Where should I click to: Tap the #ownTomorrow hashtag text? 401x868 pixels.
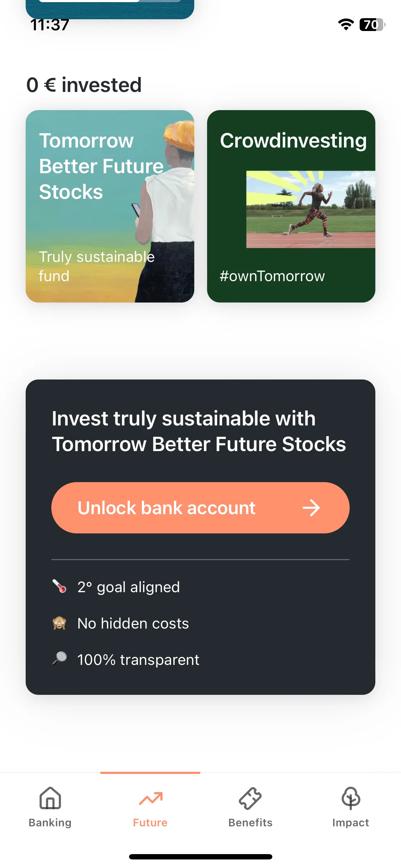272,276
